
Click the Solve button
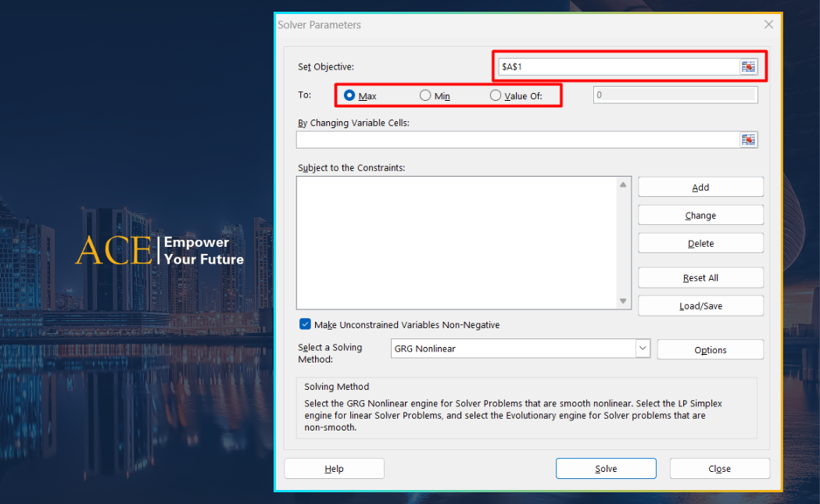606,469
